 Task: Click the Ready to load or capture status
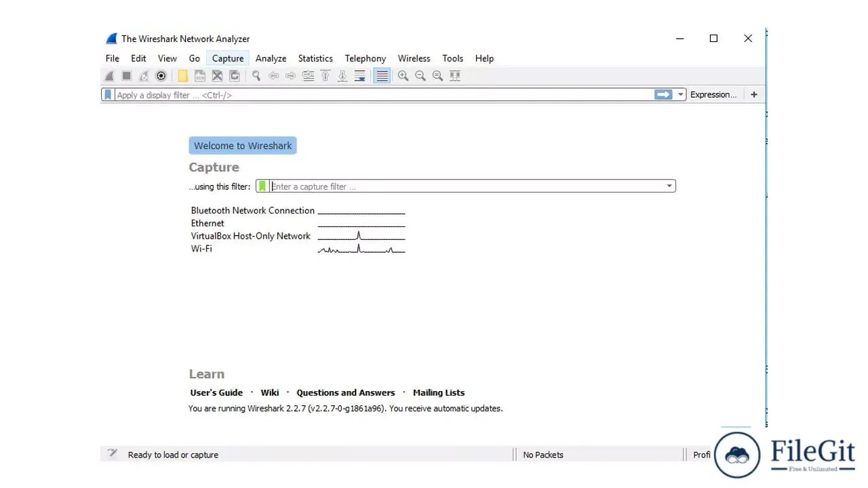[173, 455]
